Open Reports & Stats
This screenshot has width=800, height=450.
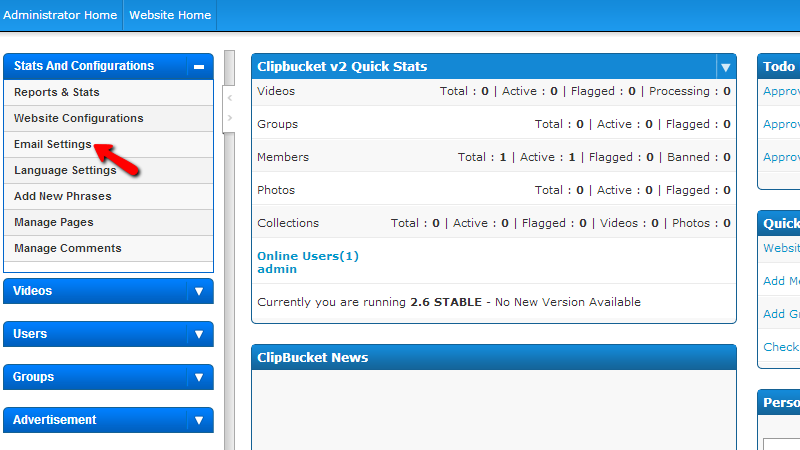108,92
